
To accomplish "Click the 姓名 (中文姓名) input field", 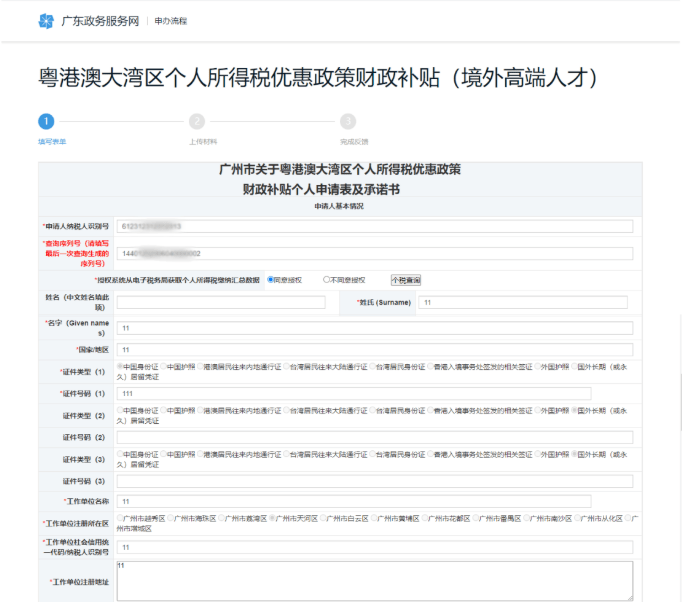I will (220, 302).
